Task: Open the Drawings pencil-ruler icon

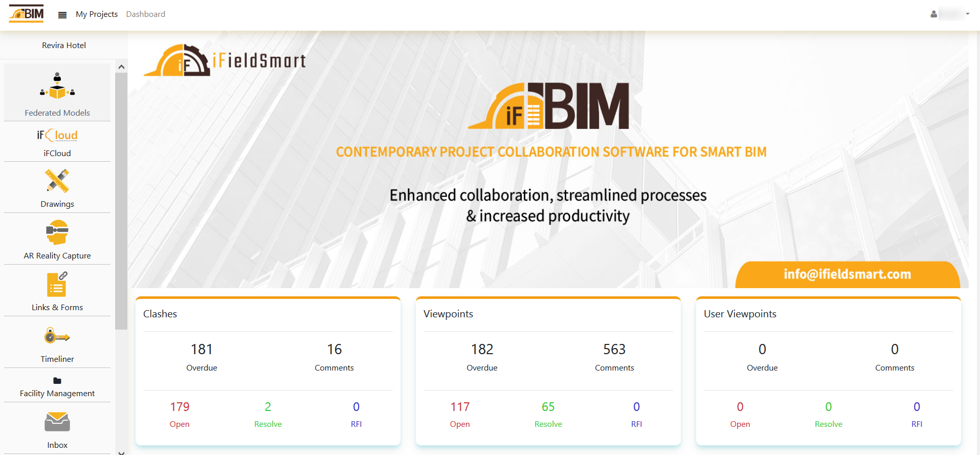Action: click(x=57, y=181)
